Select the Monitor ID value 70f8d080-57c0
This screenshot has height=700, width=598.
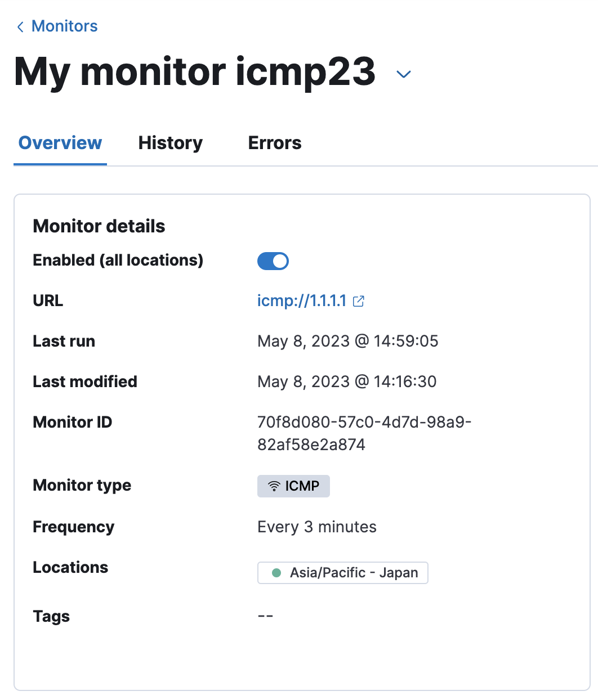tap(364, 433)
